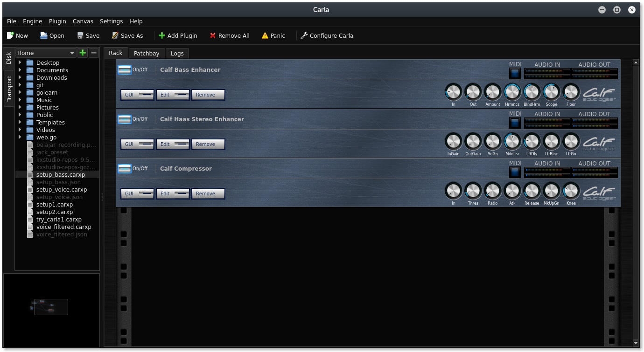
Task: Expand the Music folder
Action: pyautogui.click(x=20, y=100)
